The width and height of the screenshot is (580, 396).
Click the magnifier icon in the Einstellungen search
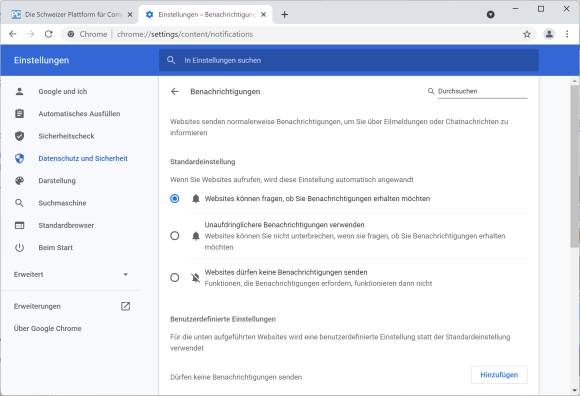pos(171,60)
